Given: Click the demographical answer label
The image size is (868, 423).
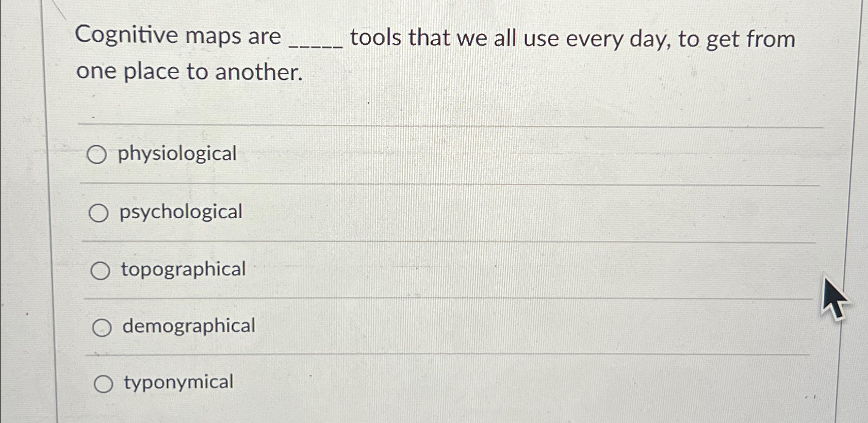Looking at the screenshot, I should point(188,326).
